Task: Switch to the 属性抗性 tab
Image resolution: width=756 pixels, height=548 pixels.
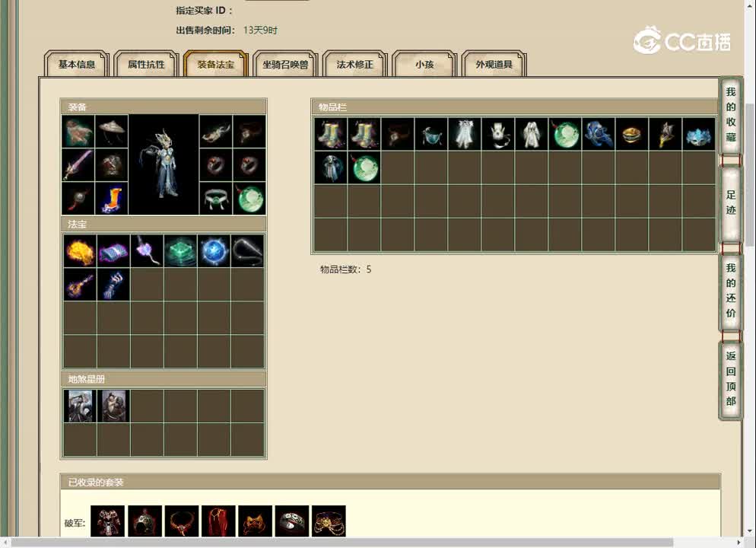Action: pos(146,64)
